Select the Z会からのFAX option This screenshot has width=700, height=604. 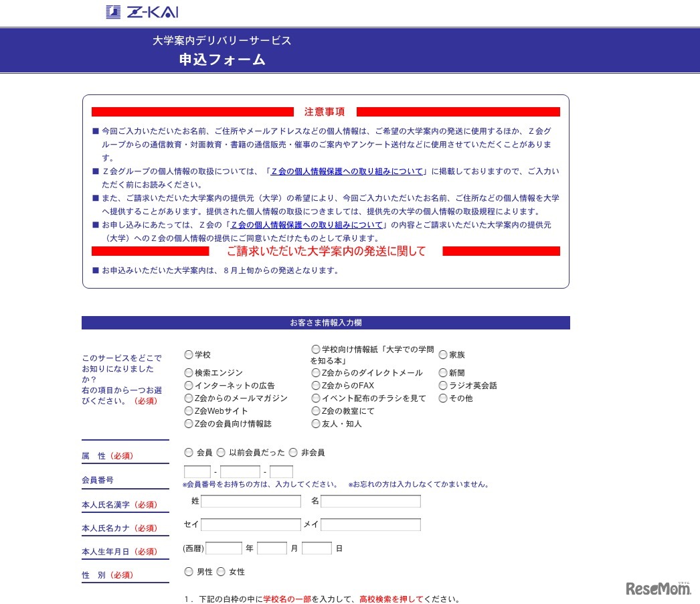316,386
